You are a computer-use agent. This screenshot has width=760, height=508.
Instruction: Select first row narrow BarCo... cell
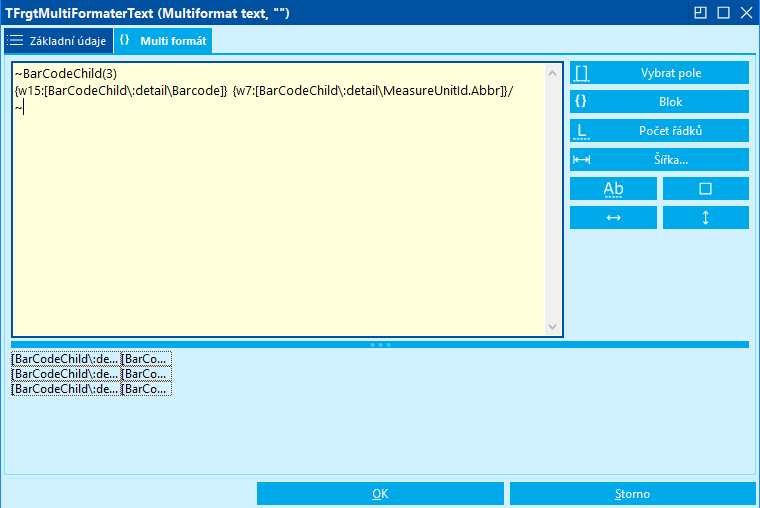pyautogui.click(x=146, y=359)
